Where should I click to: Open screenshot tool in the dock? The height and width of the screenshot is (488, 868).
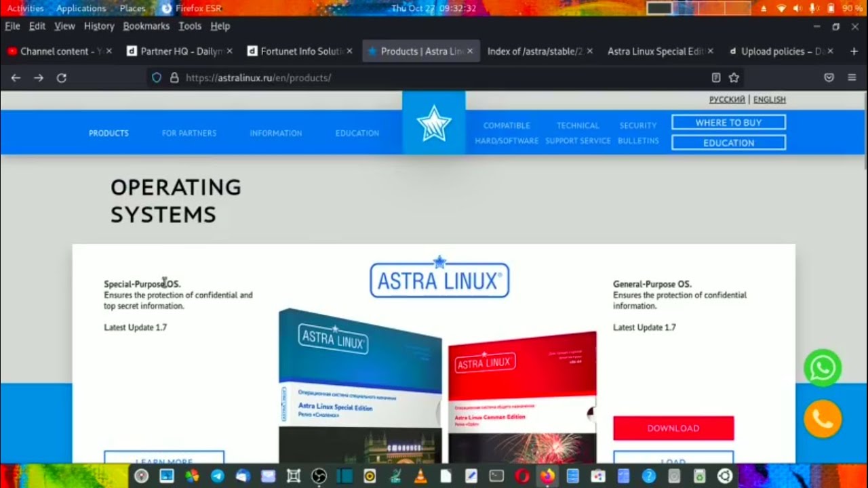(294, 476)
